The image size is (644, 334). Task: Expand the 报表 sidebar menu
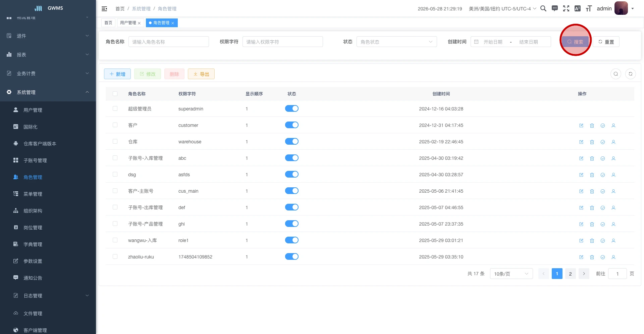[x=48, y=55]
